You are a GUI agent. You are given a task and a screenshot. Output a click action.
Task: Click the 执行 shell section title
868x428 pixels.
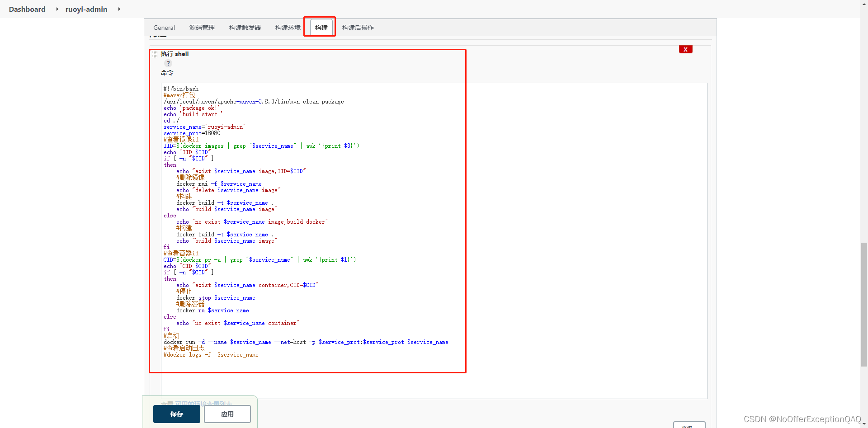point(175,54)
